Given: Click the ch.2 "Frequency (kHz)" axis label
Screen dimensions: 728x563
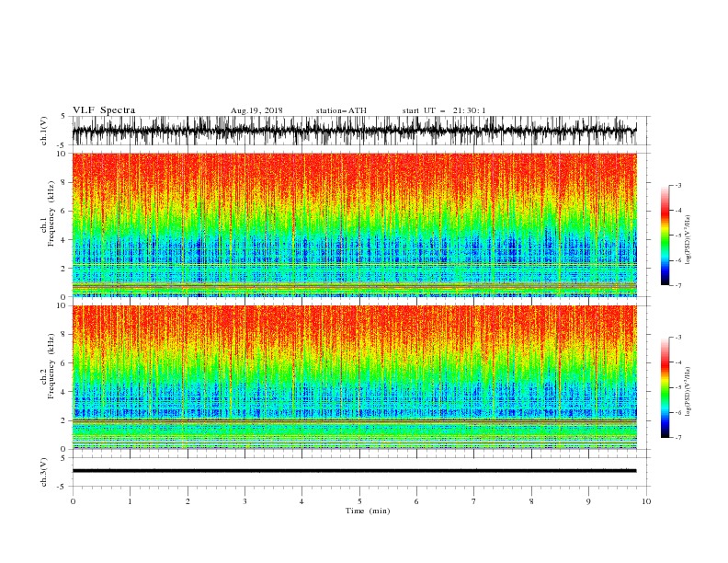Looking at the screenshot, I should tap(51, 366).
